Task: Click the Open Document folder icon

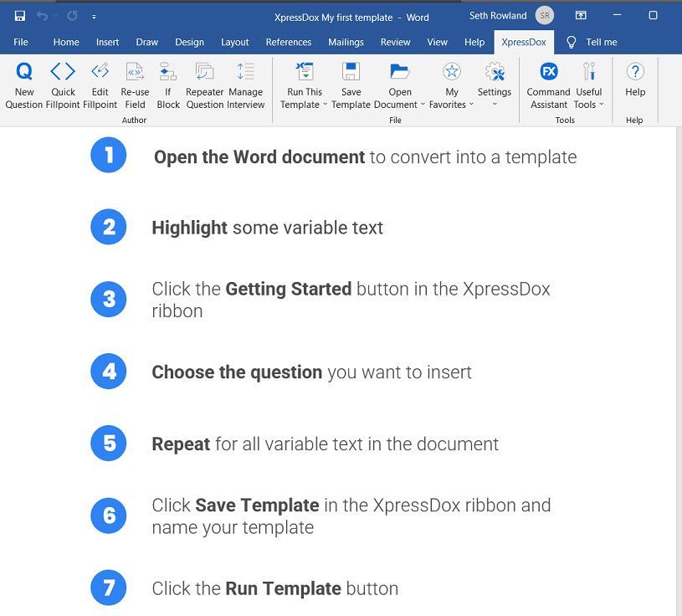Action: coord(400,71)
